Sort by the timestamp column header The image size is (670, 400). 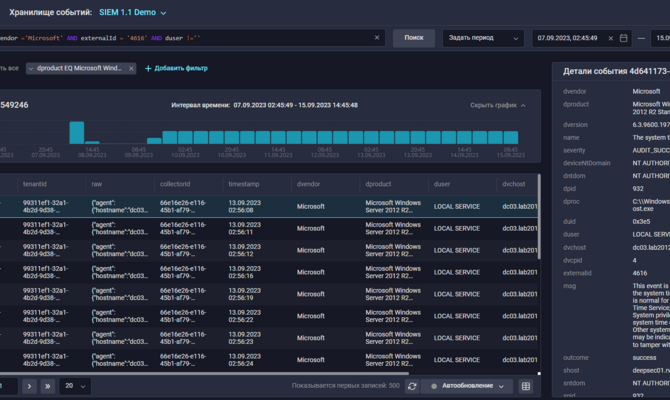coord(243,184)
